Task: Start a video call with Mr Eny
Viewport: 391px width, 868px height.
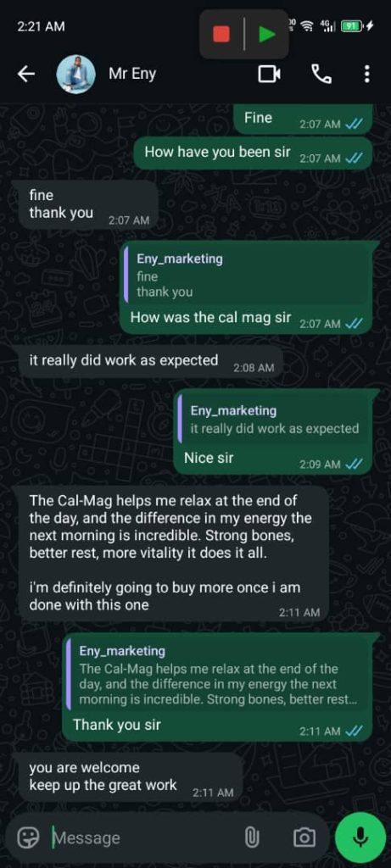Action: coord(269,75)
